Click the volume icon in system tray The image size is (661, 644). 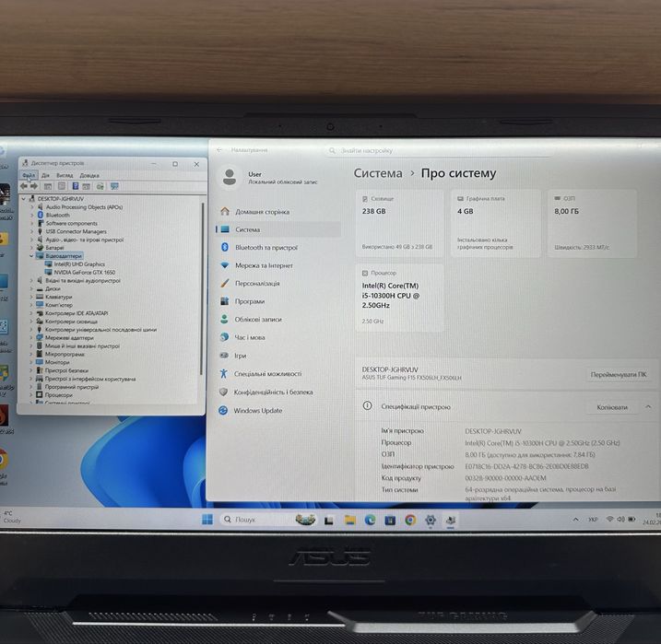[x=620, y=520]
